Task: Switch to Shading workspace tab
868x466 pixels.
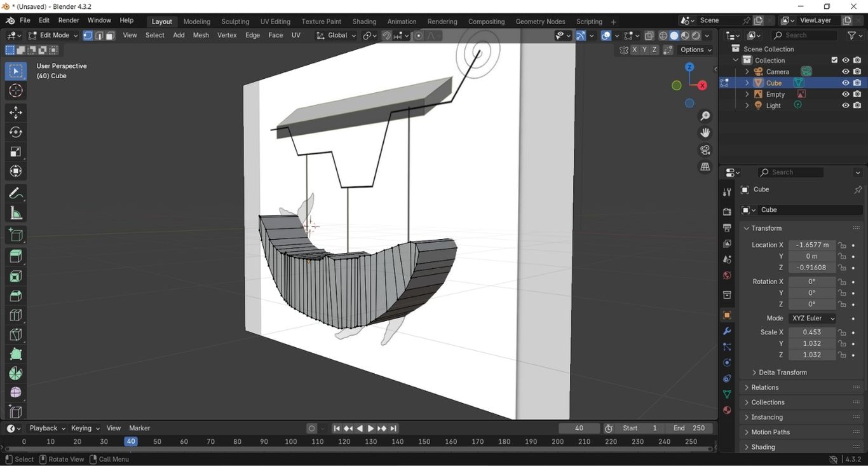Action: click(364, 22)
